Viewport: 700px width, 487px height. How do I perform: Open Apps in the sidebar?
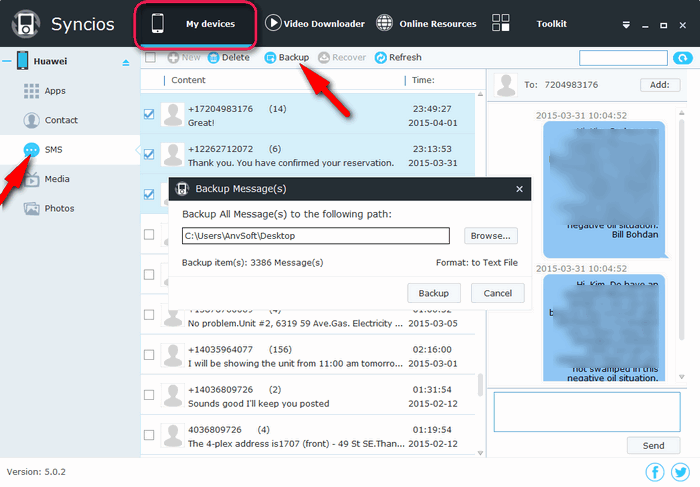coord(55,91)
